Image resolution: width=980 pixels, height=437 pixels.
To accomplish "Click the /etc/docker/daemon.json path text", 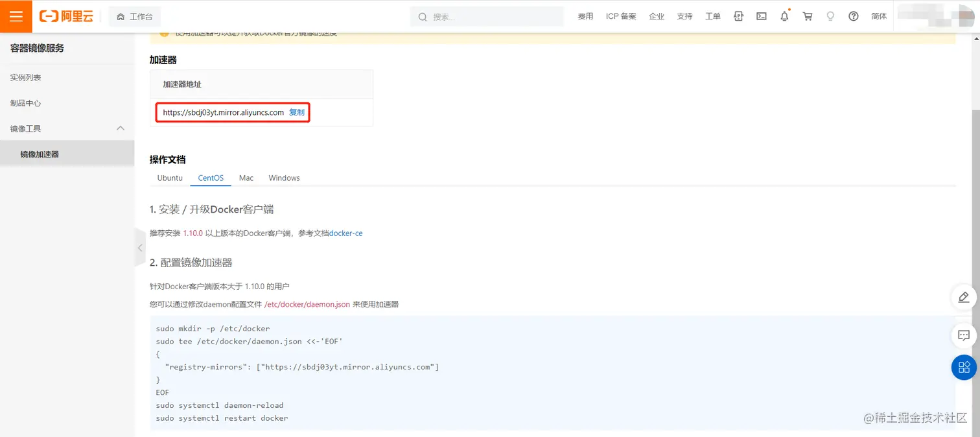I will pos(307,304).
